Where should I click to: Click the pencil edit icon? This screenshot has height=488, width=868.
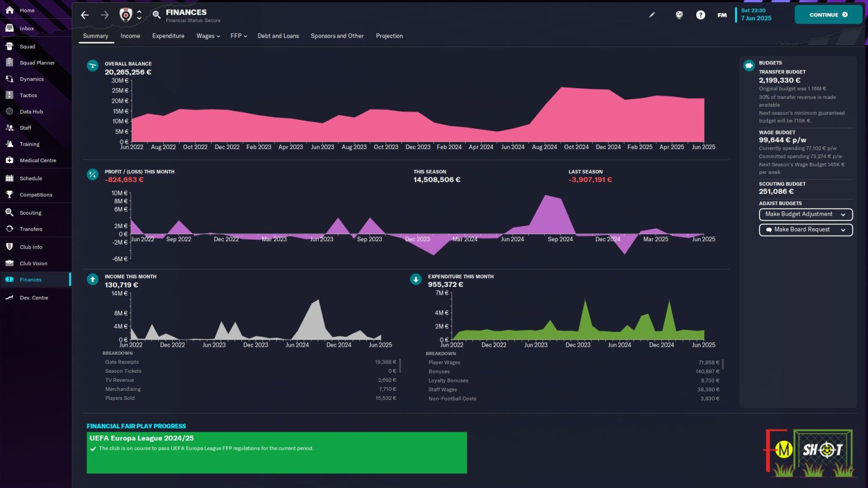pyautogui.click(x=652, y=15)
